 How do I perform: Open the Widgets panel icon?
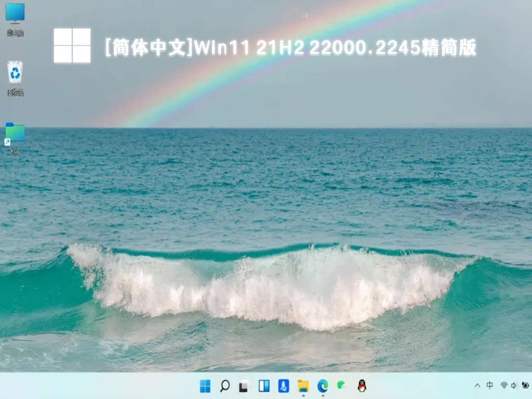(x=264, y=386)
